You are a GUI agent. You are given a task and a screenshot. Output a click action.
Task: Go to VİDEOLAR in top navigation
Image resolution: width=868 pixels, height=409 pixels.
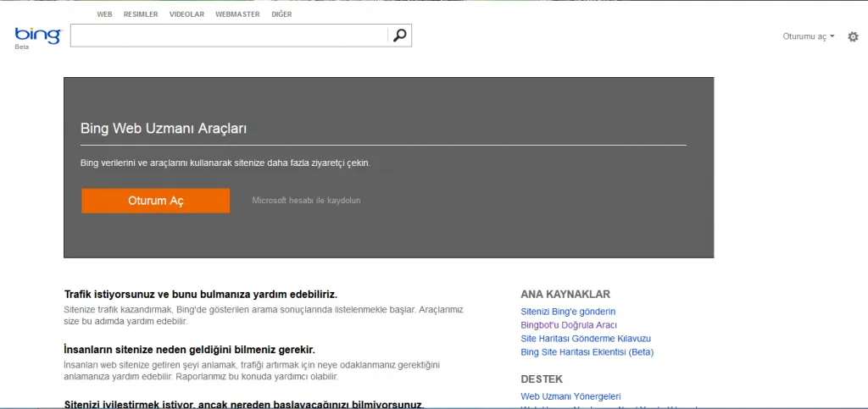pos(186,14)
